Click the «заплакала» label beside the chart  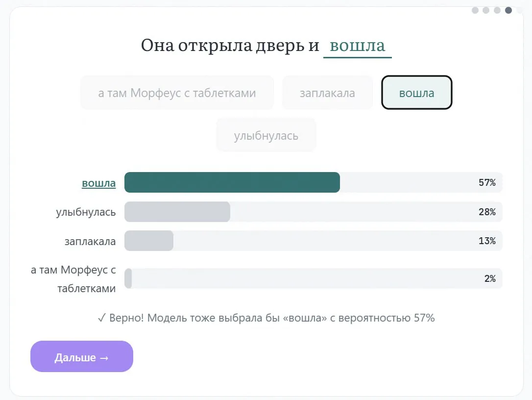coord(90,241)
